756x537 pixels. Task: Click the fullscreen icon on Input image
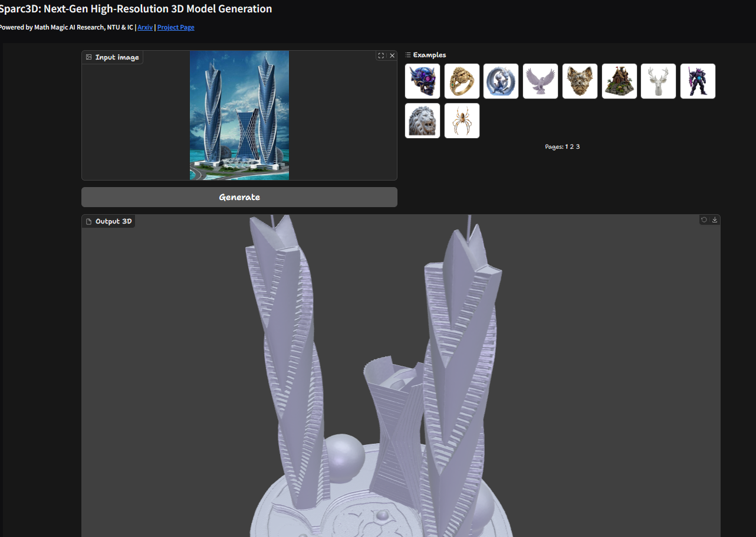tap(381, 56)
